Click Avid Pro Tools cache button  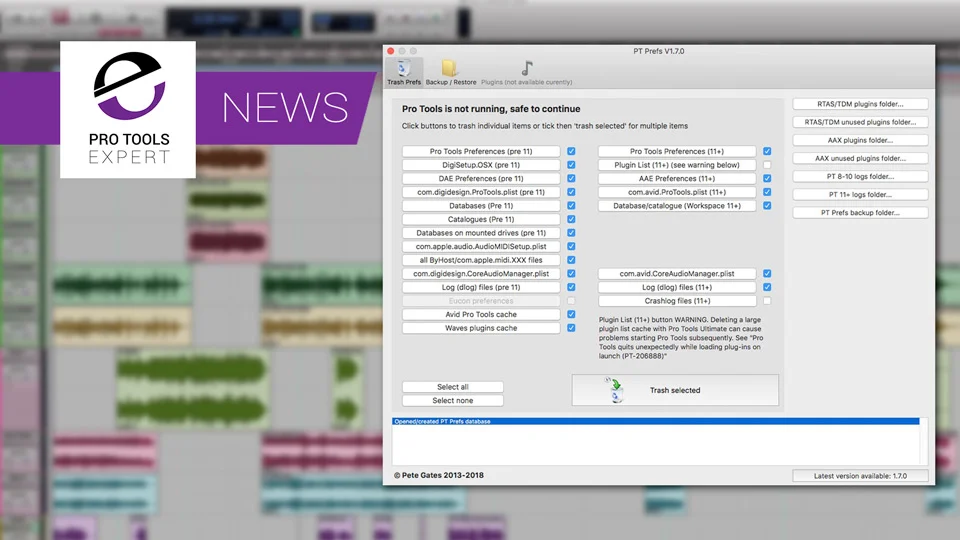tap(481, 314)
